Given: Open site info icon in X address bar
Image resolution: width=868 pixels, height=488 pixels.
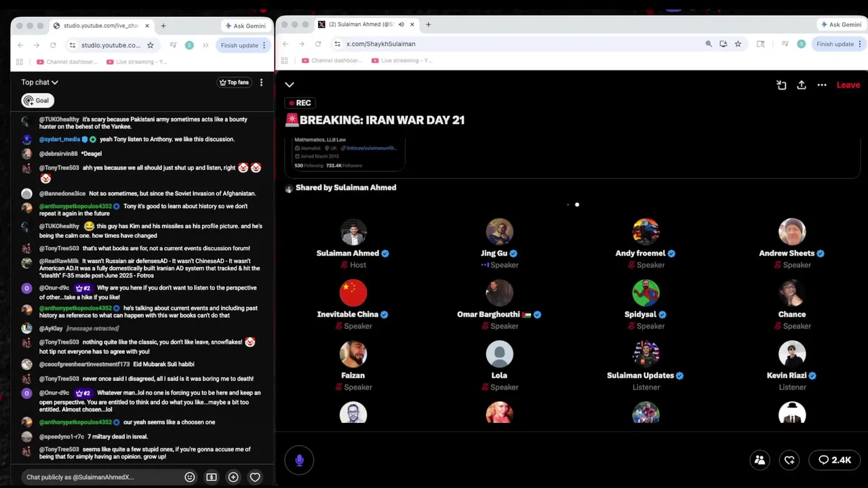Looking at the screenshot, I should click(x=336, y=44).
